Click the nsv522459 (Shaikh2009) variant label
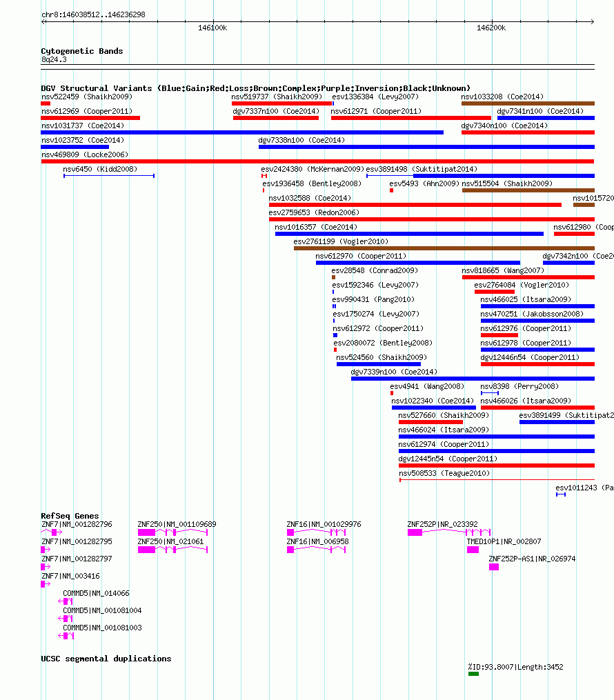The image size is (614, 700). point(87,97)
